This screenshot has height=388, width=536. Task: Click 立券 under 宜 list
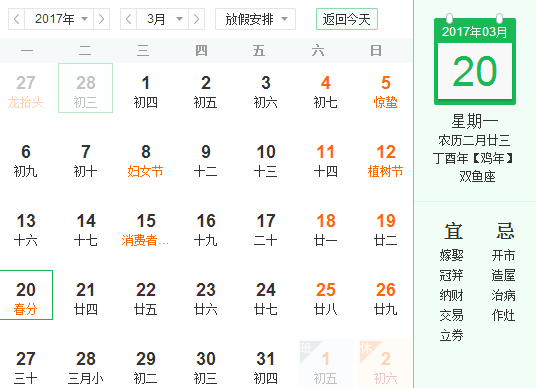(x=452, y=335)
